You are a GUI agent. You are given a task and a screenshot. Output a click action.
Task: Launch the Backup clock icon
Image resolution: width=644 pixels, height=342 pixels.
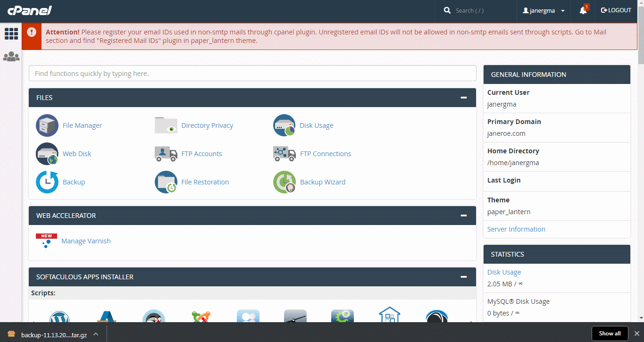pos(47,182)
